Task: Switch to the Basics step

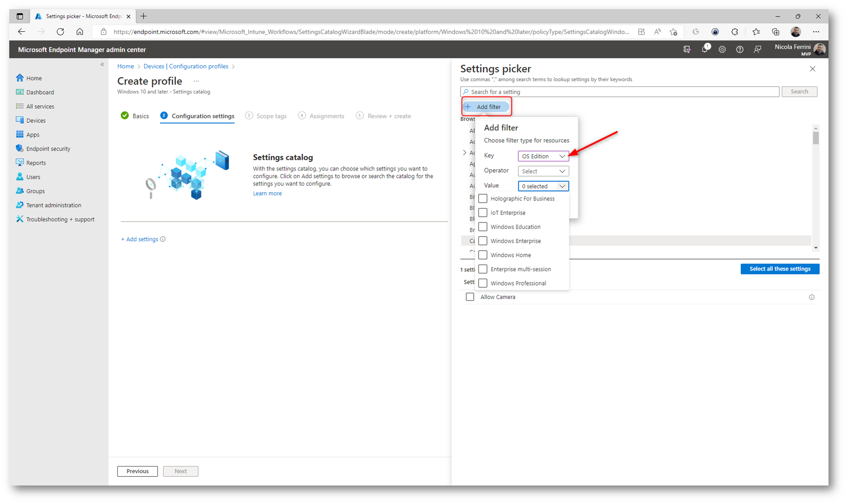Action: [135, 116]
